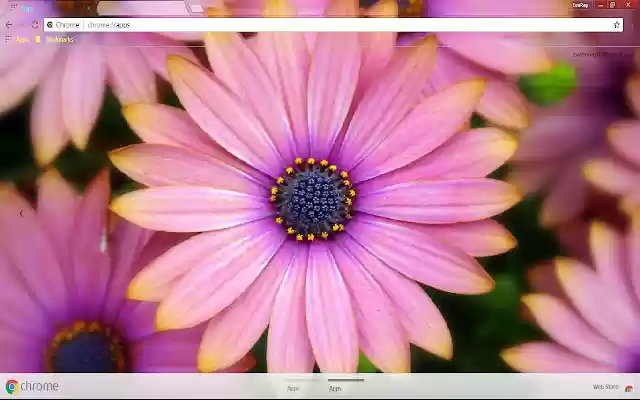The width and height of the screenshot is (640, 400).
Task: Switch to the second browser tab
Action: pos(143,8)
